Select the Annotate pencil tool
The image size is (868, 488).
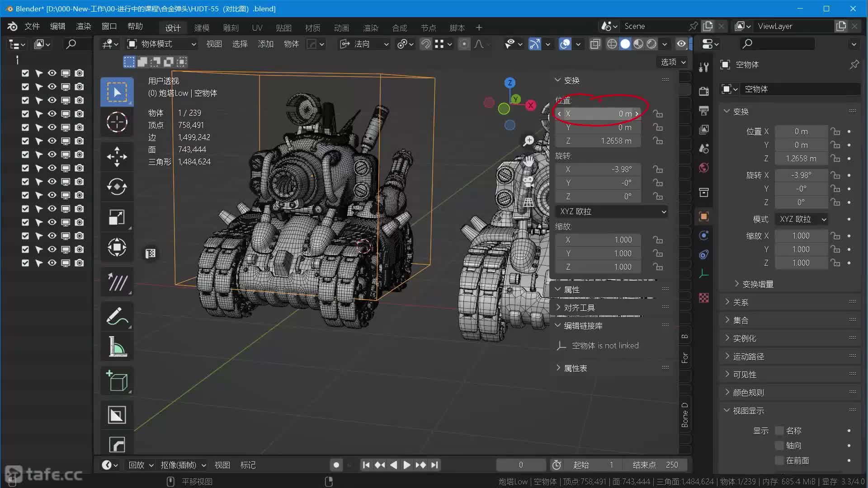pyautogui.click(x=117, y=316)
